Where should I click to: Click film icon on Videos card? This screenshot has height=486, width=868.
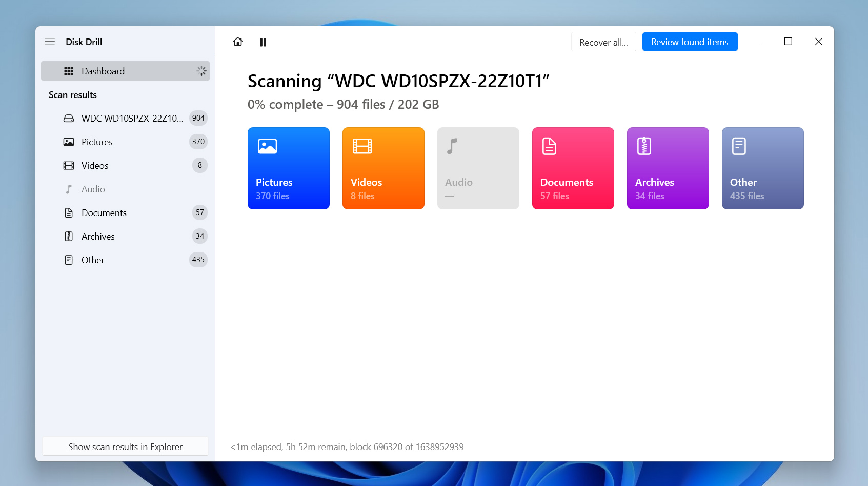tap(362, 146)
